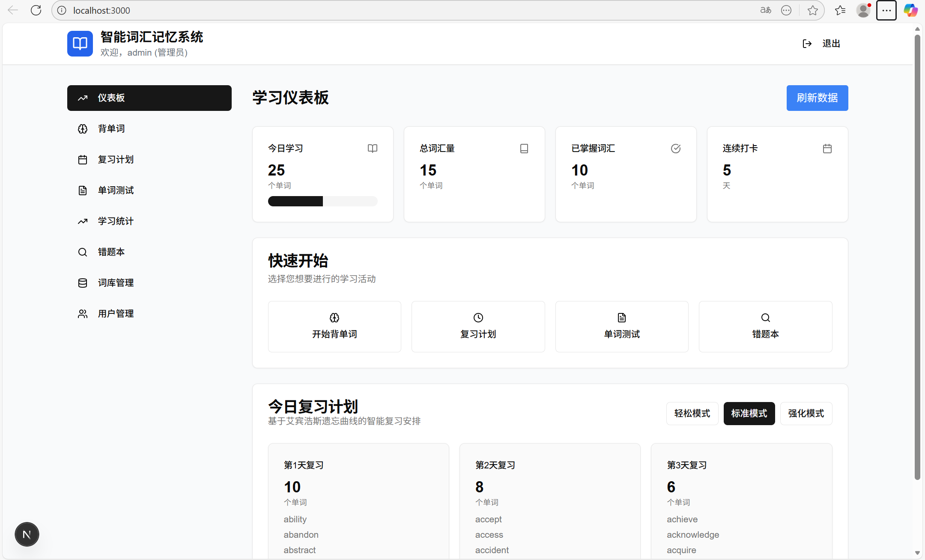The width and height of the screenshot is (925, 560).
Task: Switch to 强化模式 review mode
Action: (x=806, y=413)
